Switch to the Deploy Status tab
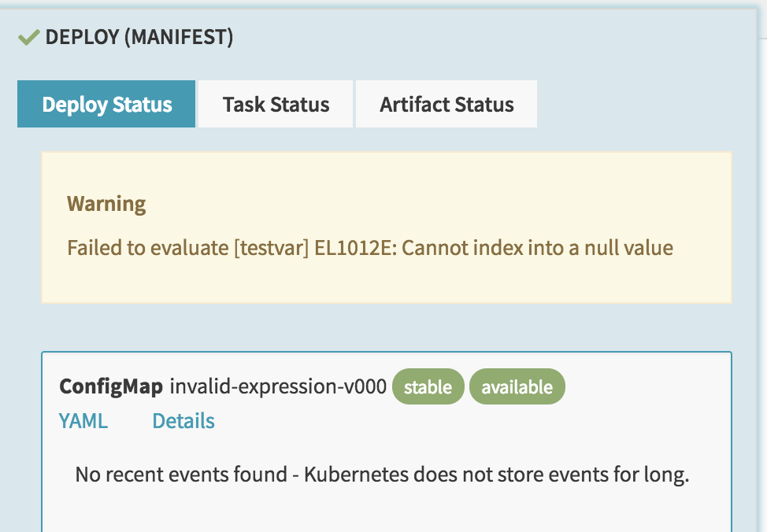Image resolution: width=767 pixels, height=532 pixels. (x=106, y=104)
